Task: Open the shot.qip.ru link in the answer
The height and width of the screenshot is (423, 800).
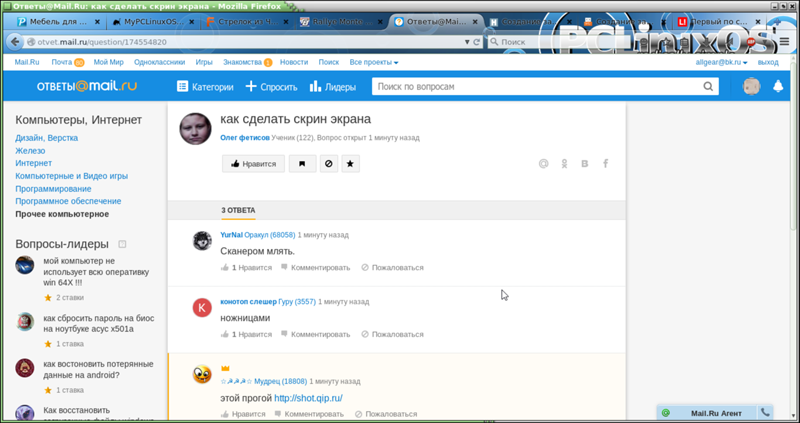Action: coord(308,398)
